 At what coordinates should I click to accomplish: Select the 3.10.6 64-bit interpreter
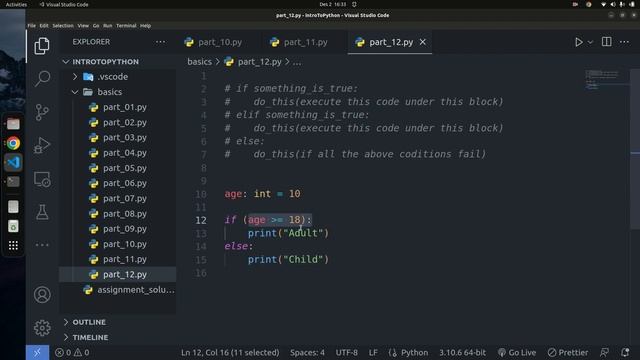[462, 352]
